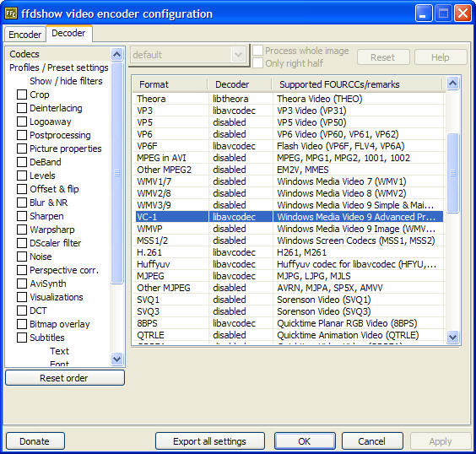476x454 pixels.
Task: Open Codecs in the left tree
Action: point(24,54)
